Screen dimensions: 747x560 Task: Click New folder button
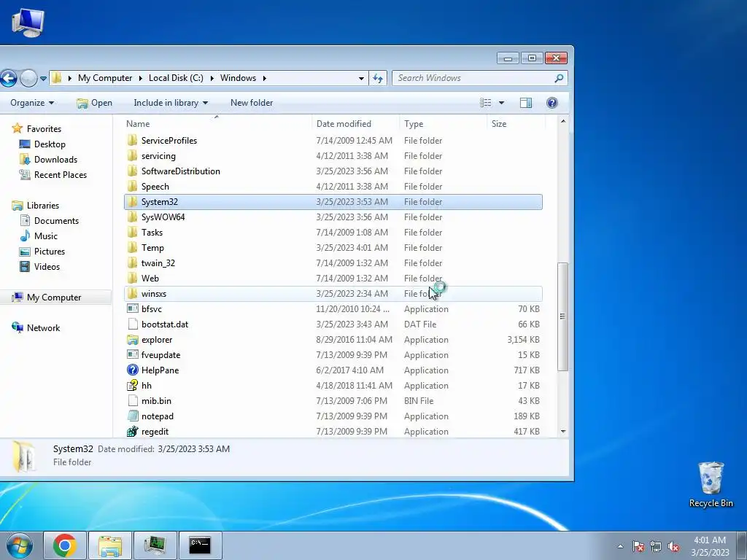click(252, 103)
